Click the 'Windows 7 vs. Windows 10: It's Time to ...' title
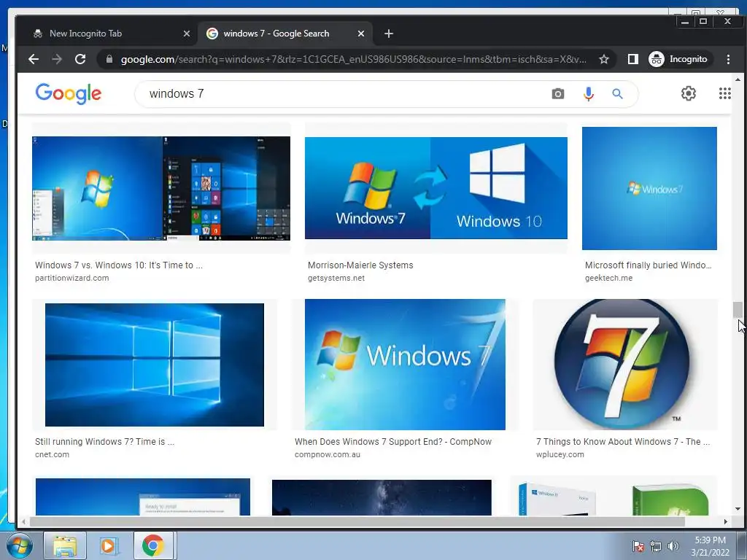 click(119, 265)
